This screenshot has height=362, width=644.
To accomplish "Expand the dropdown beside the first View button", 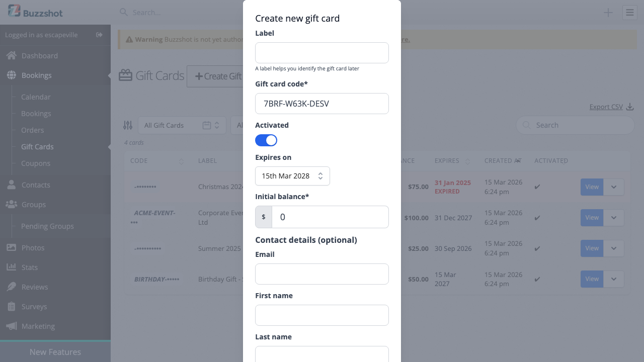I will [x=613, y=187].
